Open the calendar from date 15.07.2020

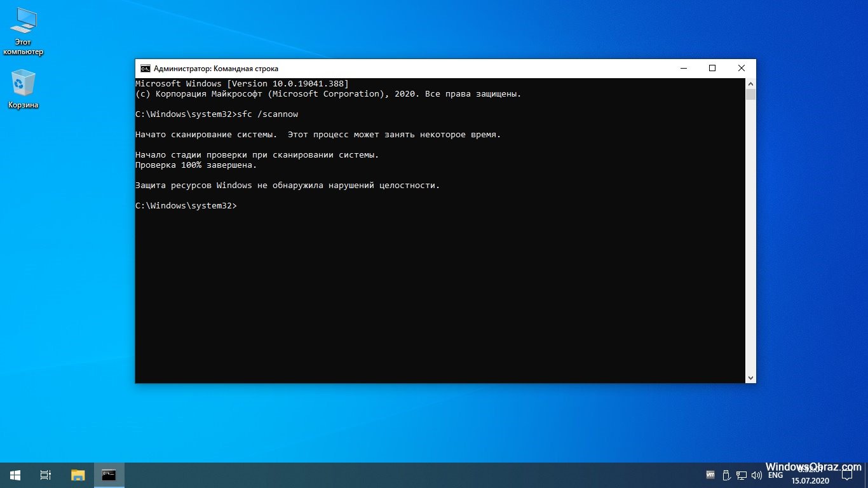coord(810,480)
